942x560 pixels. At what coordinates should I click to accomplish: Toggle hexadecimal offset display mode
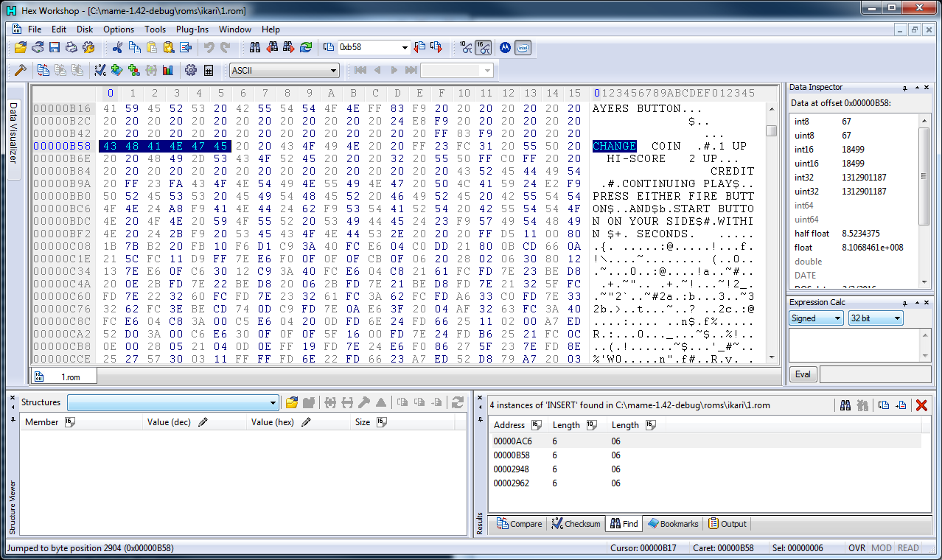pyautogui.click(x=484, y=48)
